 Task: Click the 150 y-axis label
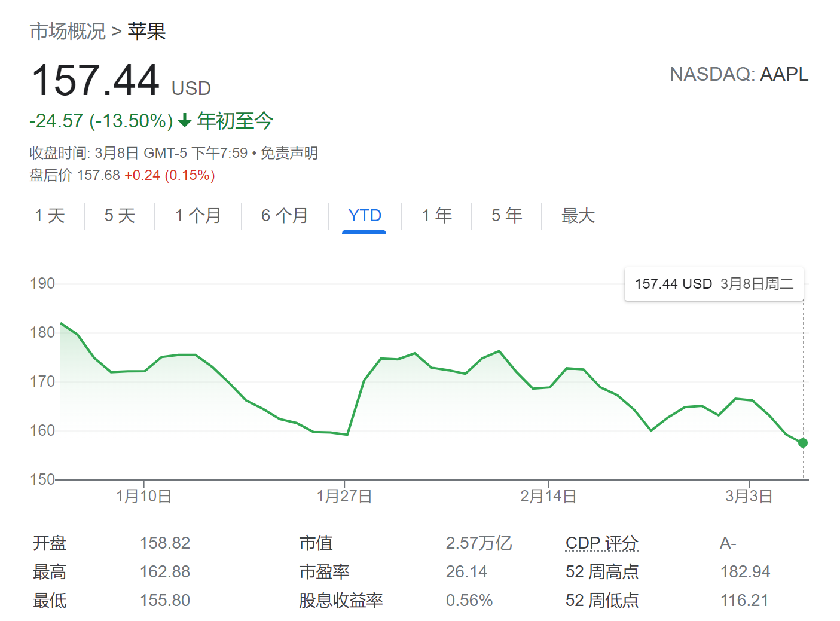click(x=42, y=479)
